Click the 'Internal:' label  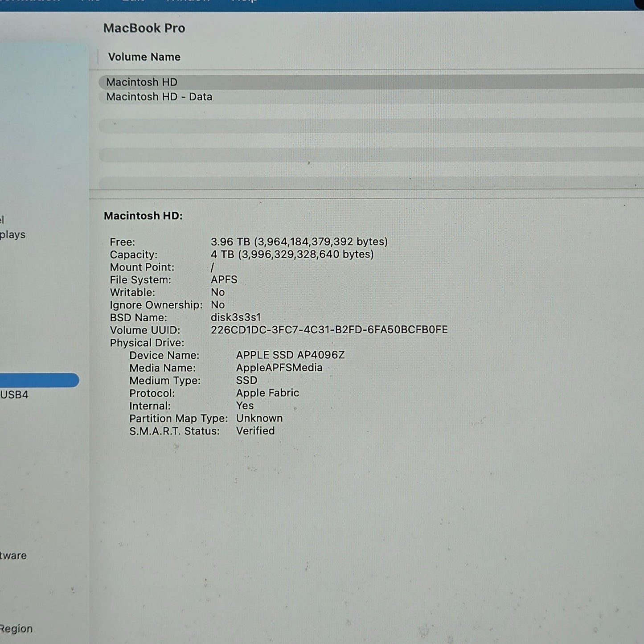150,406
